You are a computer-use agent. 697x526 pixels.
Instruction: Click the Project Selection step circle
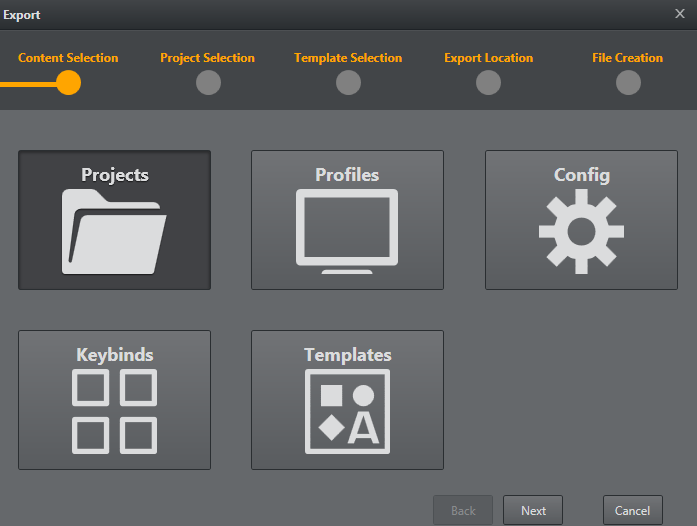click(x=208, y=83)
